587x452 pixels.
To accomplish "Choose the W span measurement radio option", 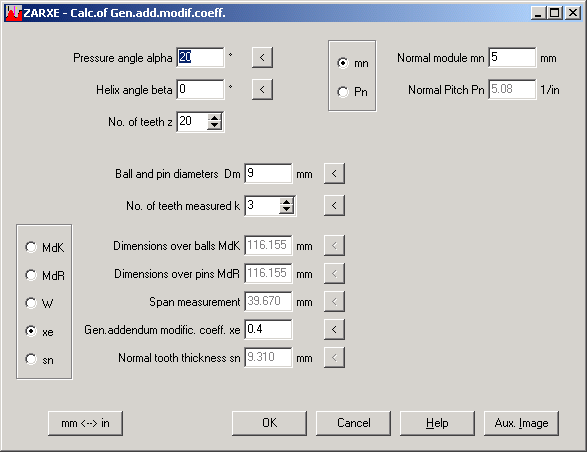I will click(31, 303).
